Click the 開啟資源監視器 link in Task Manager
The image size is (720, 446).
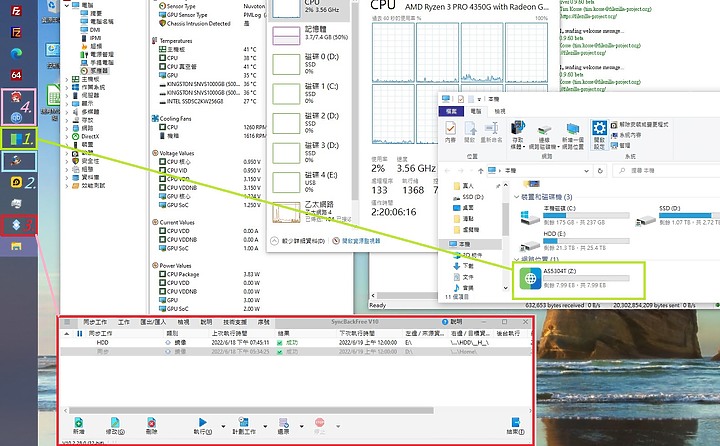click(356, 241)
